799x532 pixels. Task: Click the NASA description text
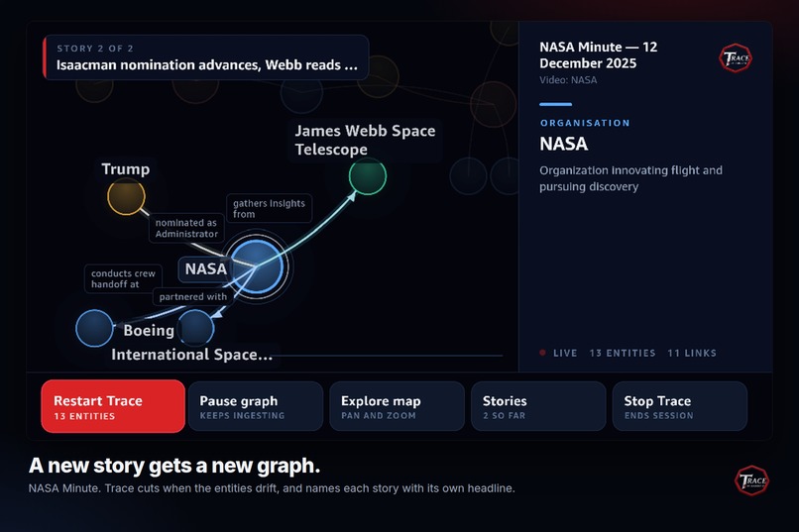click(630, 178)
